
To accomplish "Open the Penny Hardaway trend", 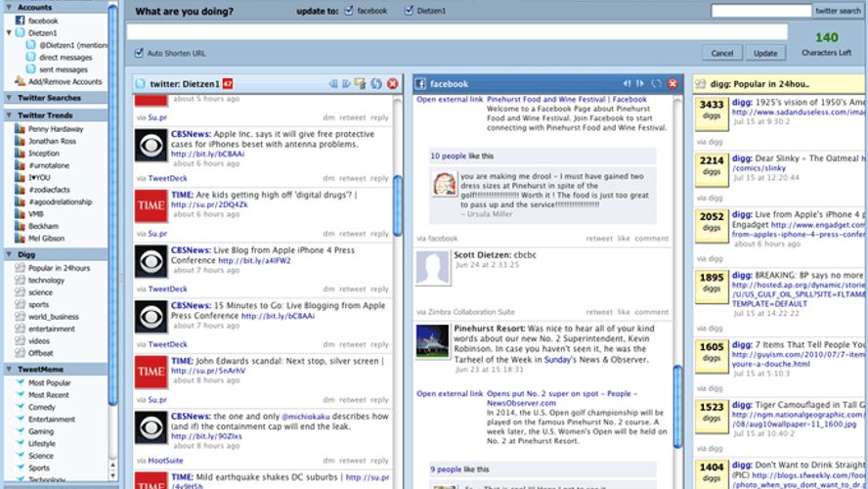I will [56, 129].
